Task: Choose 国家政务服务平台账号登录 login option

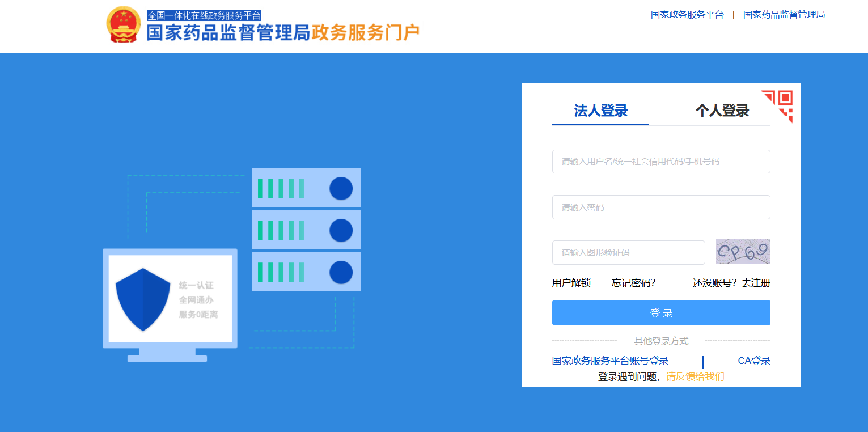Action: pyautogui.click(x=610, y=361)
